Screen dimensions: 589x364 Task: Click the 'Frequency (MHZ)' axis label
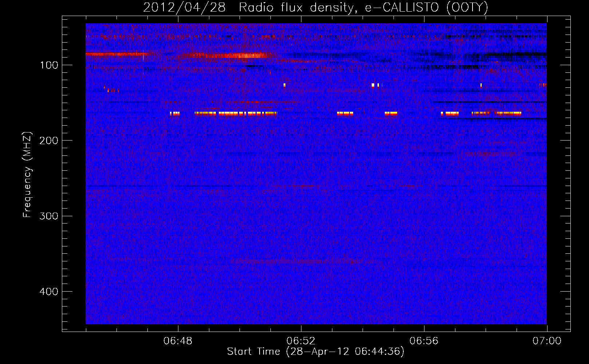point(27,175)
